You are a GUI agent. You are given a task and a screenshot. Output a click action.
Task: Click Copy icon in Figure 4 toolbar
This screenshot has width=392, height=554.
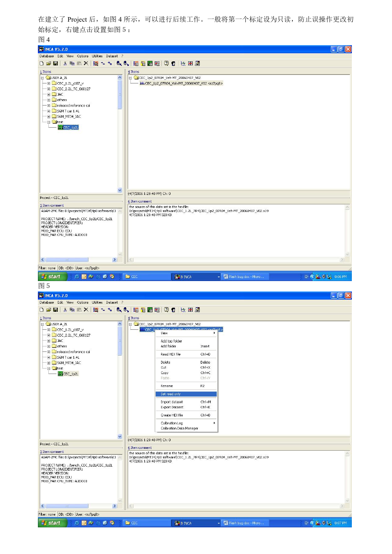(x=72, y=63)
